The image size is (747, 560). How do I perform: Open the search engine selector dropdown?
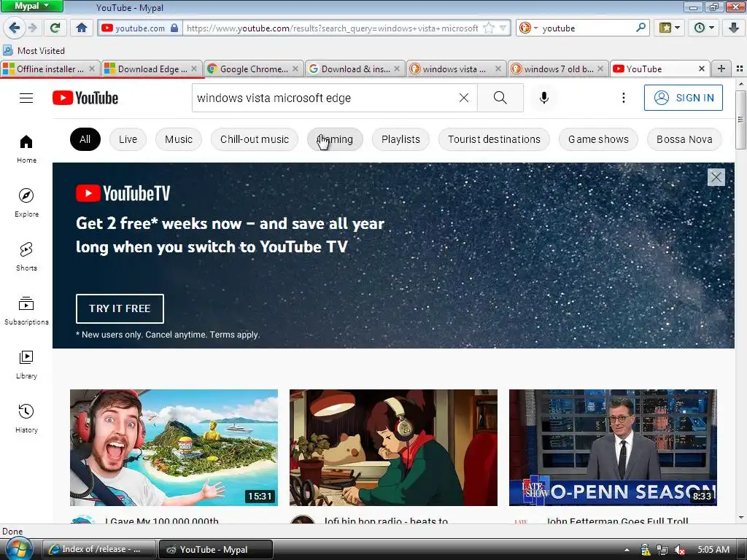528,28
